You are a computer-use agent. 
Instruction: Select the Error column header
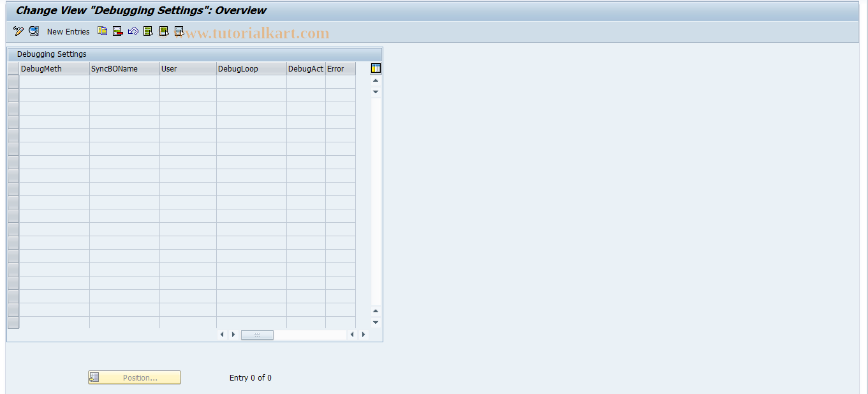click(341, 68)
